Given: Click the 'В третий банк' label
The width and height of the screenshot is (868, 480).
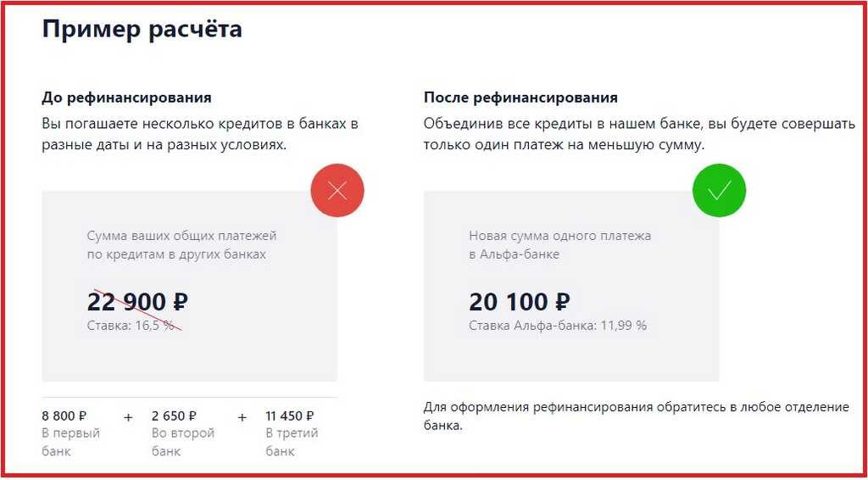Looking at the screenshot, I should (x=292, y=442).
